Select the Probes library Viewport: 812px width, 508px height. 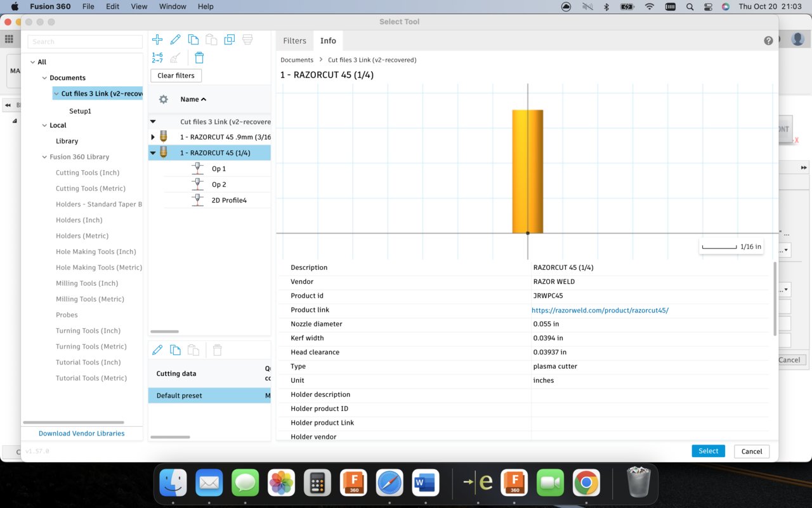[x=67, y=315]
